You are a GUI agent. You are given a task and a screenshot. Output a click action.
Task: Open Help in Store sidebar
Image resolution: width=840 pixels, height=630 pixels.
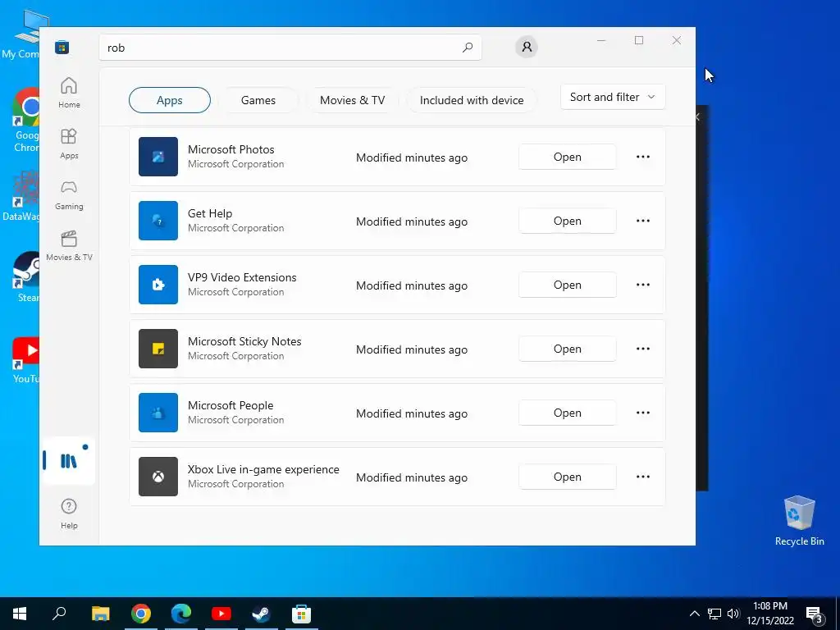tap(69, 514)
